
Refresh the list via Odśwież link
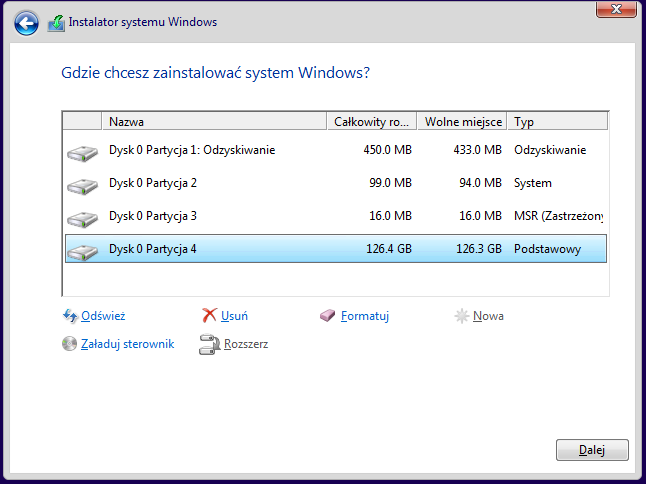coord(103,316)
